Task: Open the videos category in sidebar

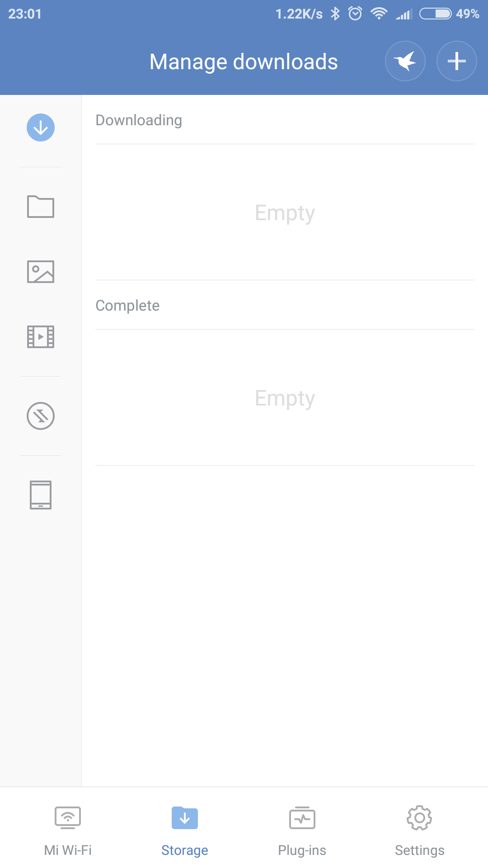Action: coord(41,337)
